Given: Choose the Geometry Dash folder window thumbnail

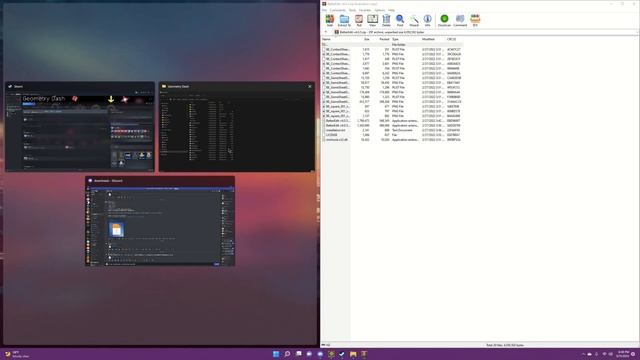Looking at the screenshot, I should coord(237,127).
